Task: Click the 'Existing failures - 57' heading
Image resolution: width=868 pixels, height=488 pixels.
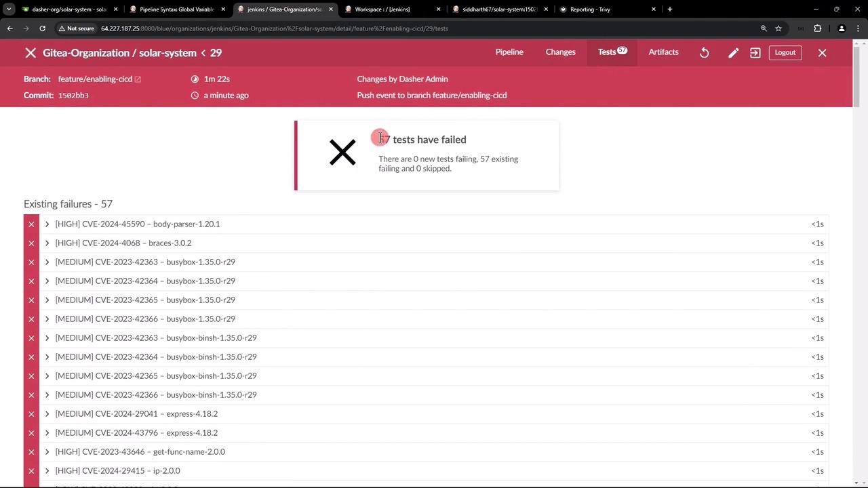Action: [x=68, y=204]
